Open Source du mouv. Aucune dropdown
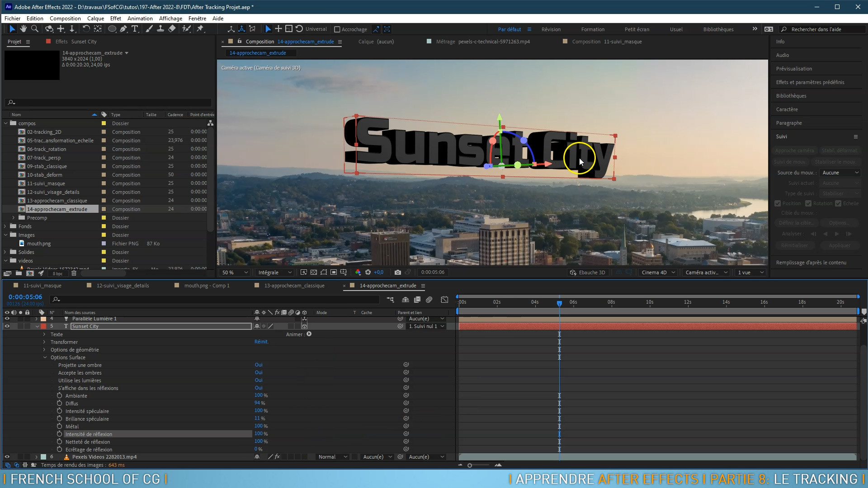 pos(840,173)
